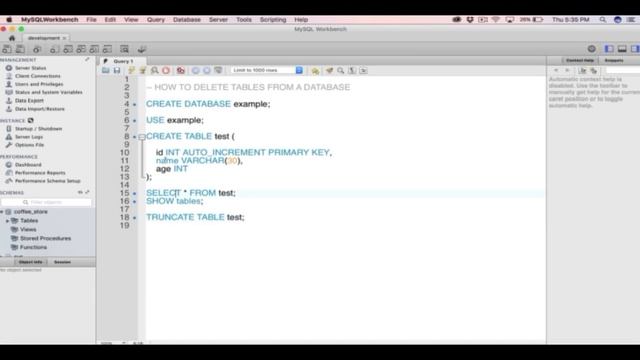The width and height of the screenshot is (640, 360).
Task: Reconnect to the DBMS server
Action: [142, 49]
